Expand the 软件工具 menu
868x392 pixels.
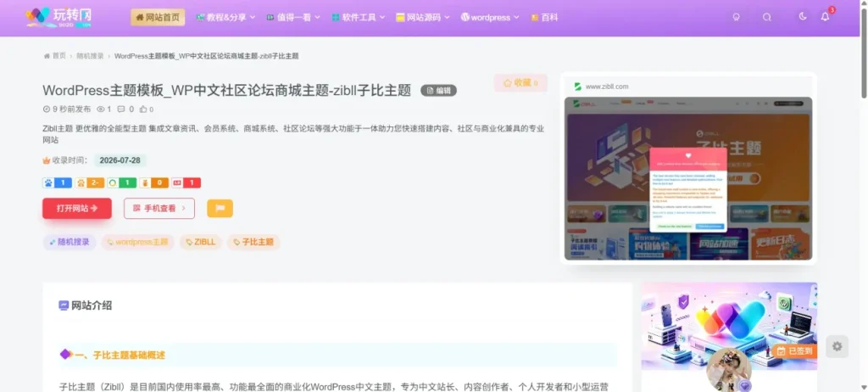[359, 17]
